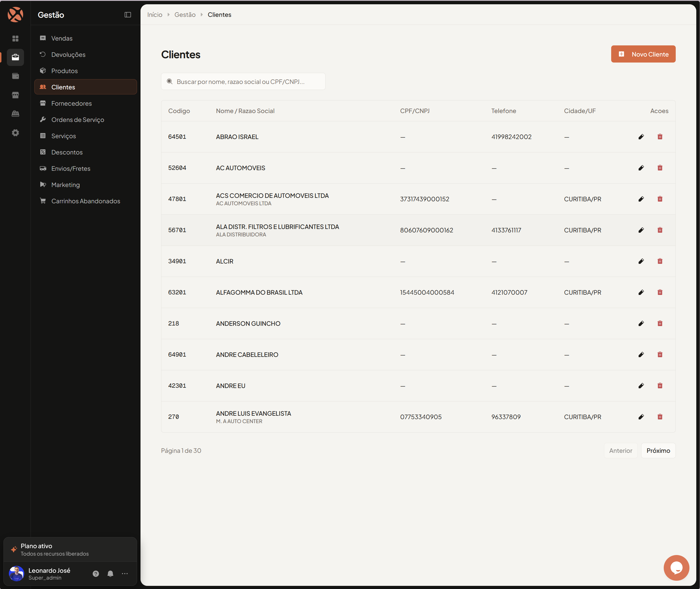Select Fornecedores in the sidebar menu
Viewport: 700px width, 589px height.
pyautogui.click(x=71, y=103)
